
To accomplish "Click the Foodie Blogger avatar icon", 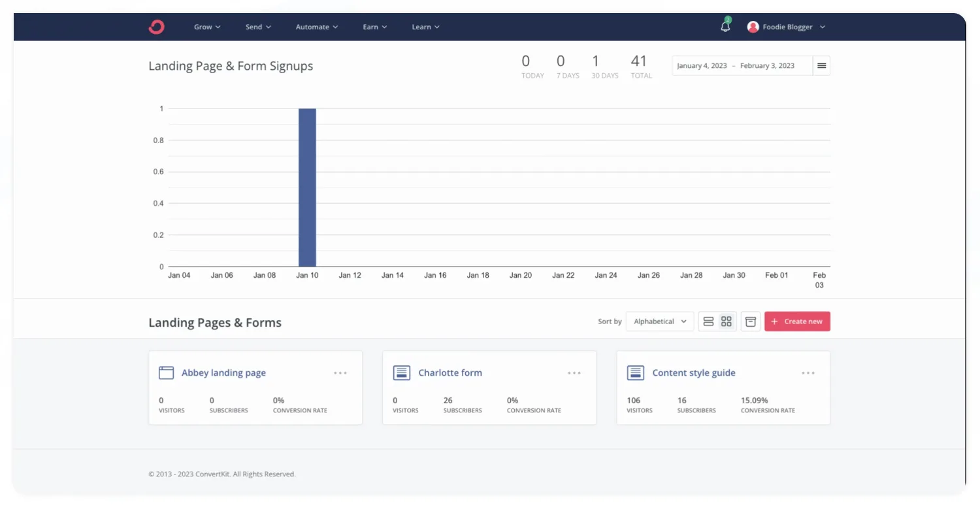I will tap(753, 27).
